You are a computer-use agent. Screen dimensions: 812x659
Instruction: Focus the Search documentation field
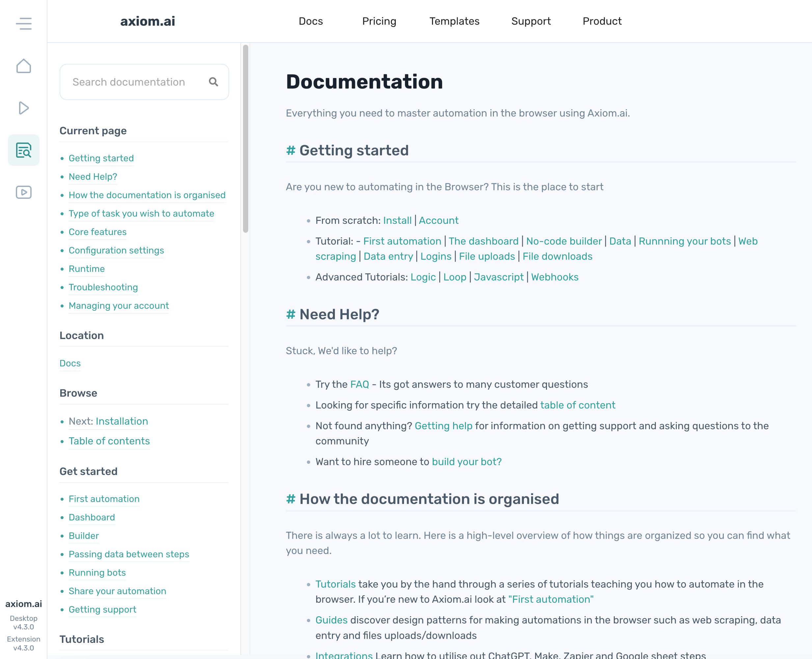144,82
